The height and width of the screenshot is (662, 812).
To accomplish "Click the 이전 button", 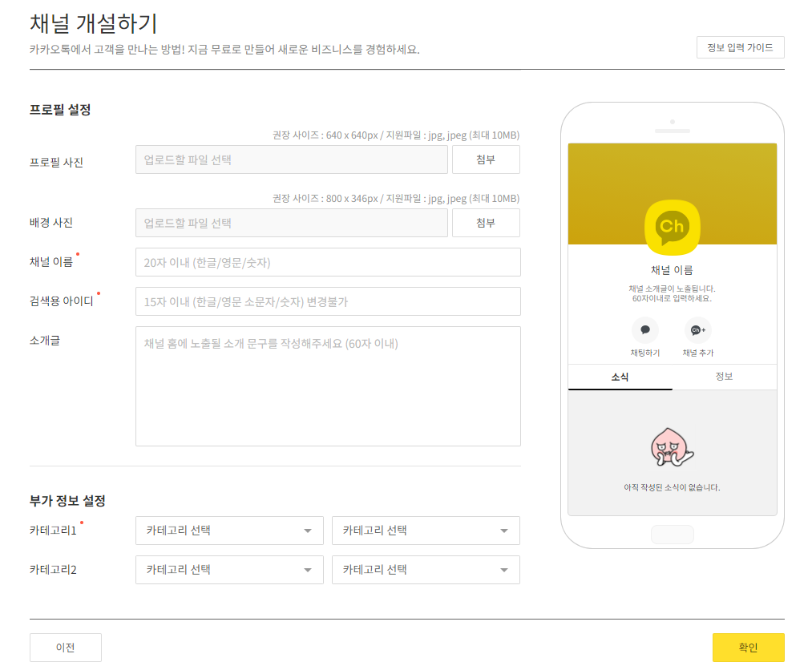I will [x=65, y=647].
